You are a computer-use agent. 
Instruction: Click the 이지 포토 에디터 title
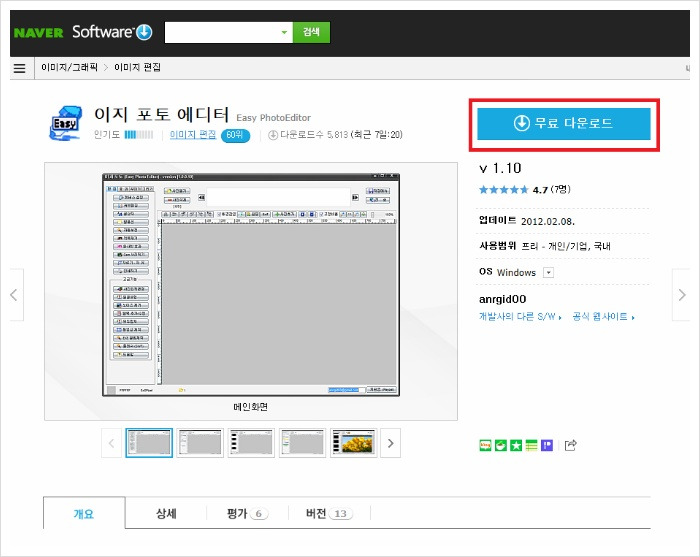[x=162, y=115]
